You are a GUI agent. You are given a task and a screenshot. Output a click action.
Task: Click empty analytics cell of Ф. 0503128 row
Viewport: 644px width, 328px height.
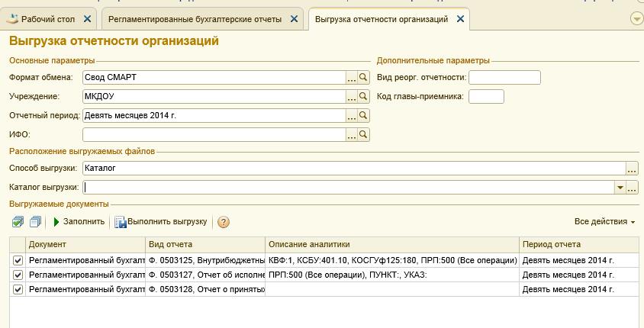click(392, 289)
